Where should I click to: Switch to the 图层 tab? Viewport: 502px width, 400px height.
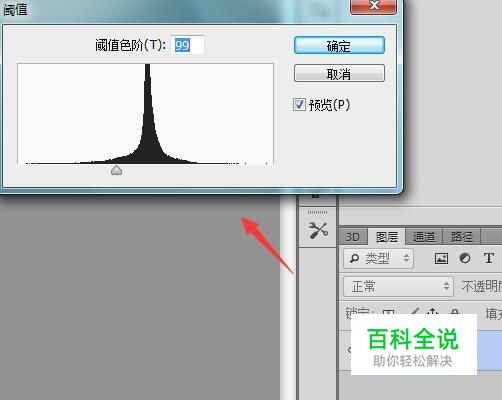[387, 237]
